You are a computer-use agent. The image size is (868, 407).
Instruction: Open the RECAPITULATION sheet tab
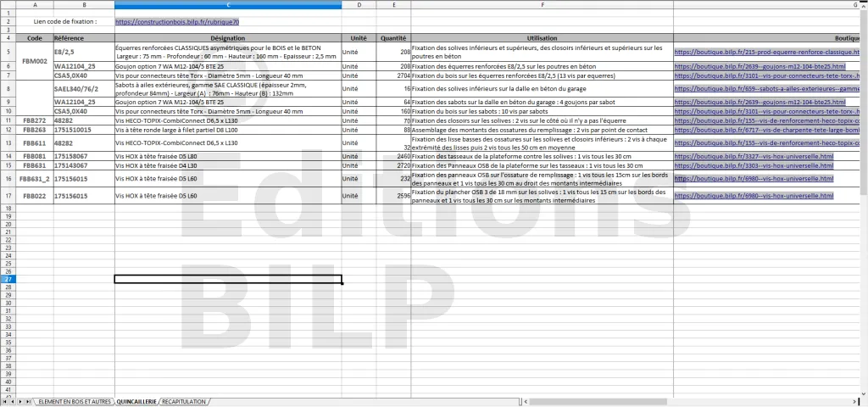click(x=184, y=400)
